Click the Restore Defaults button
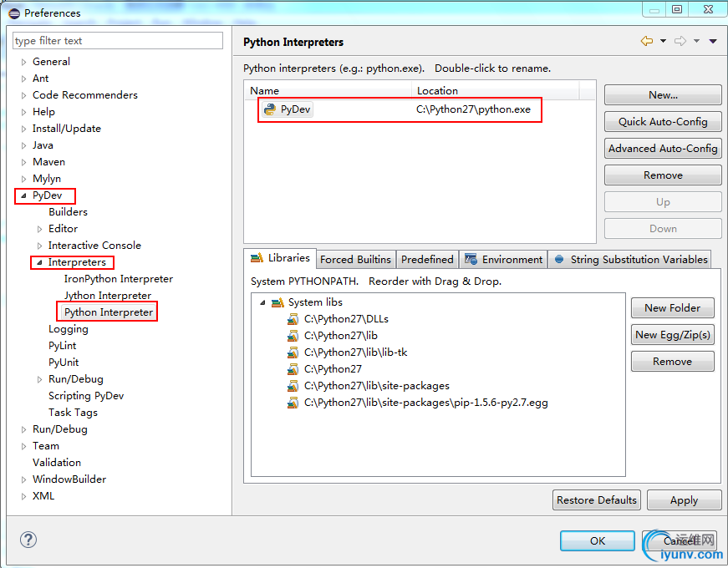The height and width of the screenshot is (568, 728). (597, 500)
